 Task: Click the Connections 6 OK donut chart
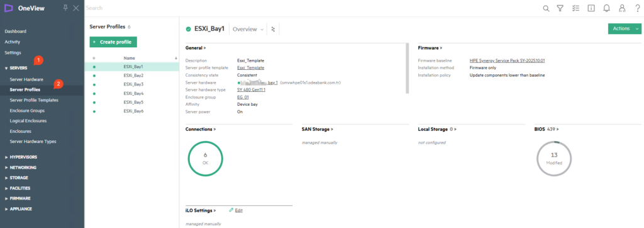[206, 159]
